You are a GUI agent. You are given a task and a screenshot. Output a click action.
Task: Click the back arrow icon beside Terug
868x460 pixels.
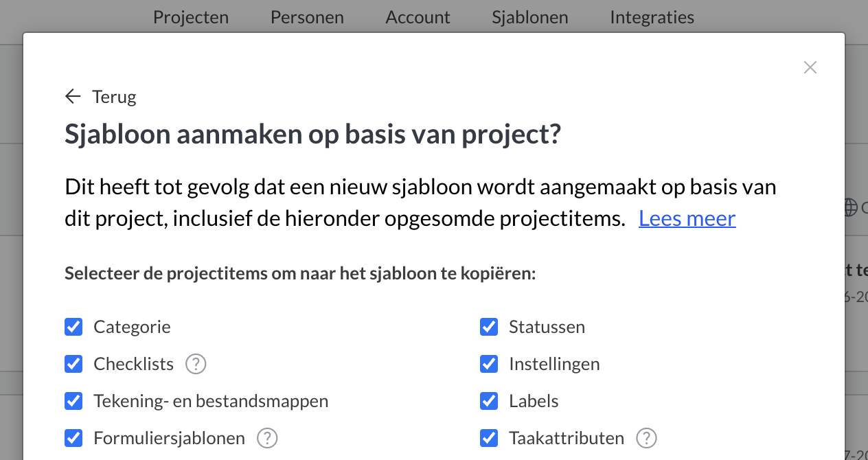click(x=73, y=97)
